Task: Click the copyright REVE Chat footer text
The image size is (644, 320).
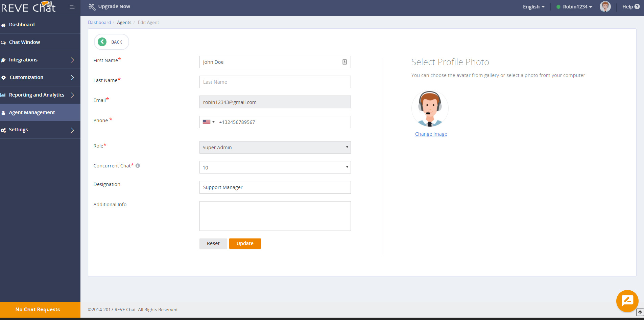Action: pos(133,310)
